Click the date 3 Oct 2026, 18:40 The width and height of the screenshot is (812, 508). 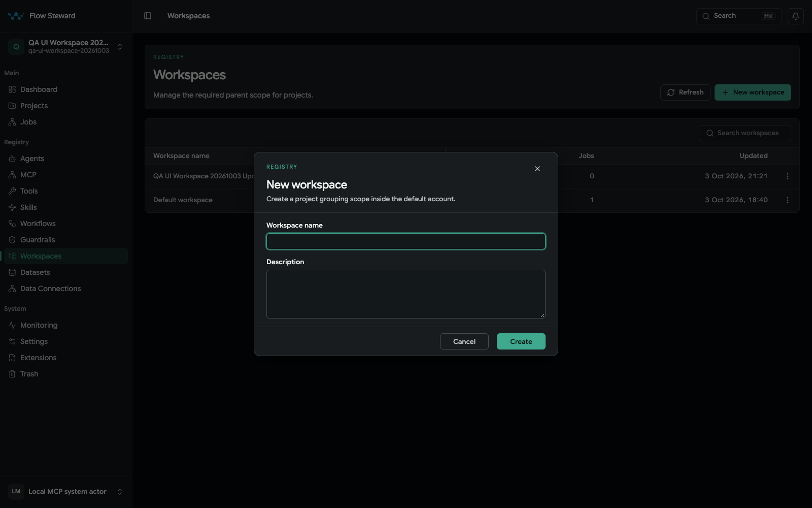[x=736, y=200]
